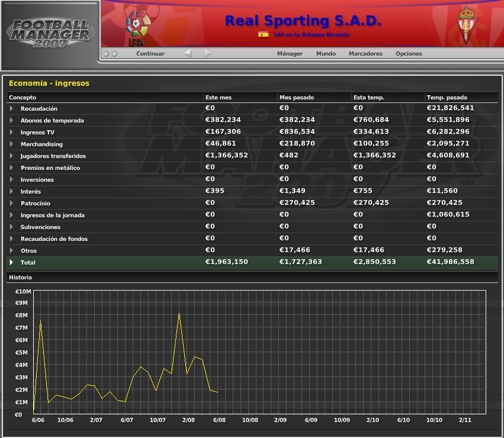504x438 pixels.
Task: Click the €21,826,541 Recaudación value
Action: (x=450, y=108)
